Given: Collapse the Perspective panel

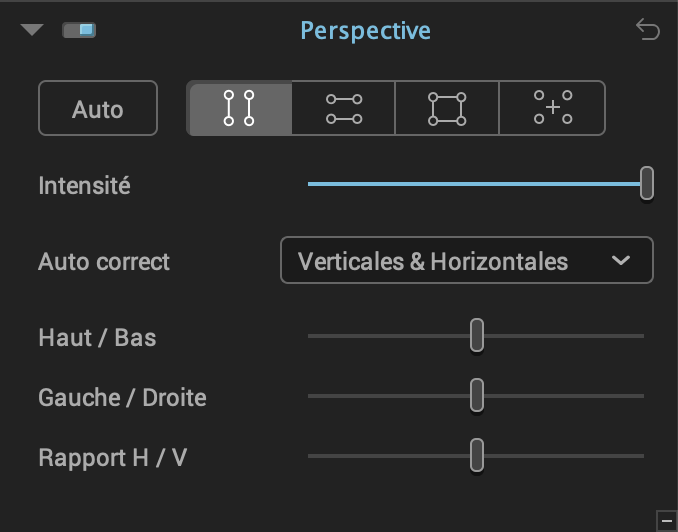Looking at the screenshot, I should pos(32,29).
